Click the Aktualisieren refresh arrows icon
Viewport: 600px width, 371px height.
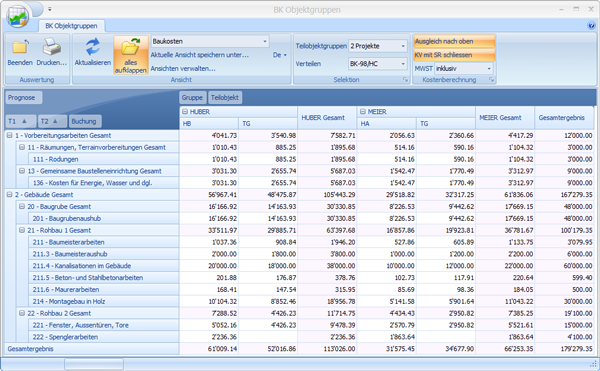pyautogui.click(x=93, y=47)
